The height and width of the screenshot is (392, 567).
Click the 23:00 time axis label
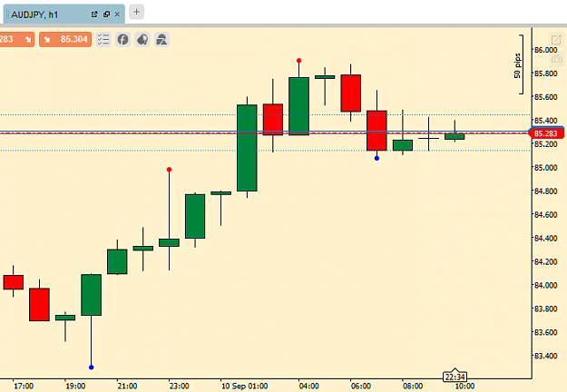pos(179,387)
